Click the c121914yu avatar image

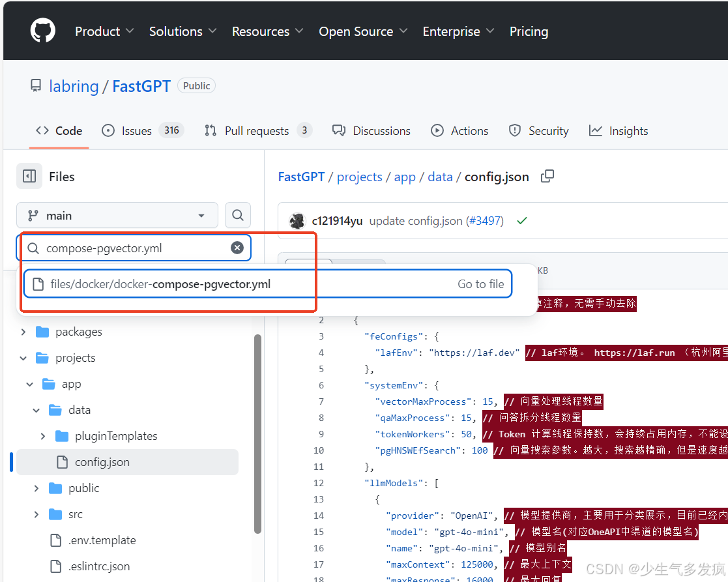click(297, 221)
